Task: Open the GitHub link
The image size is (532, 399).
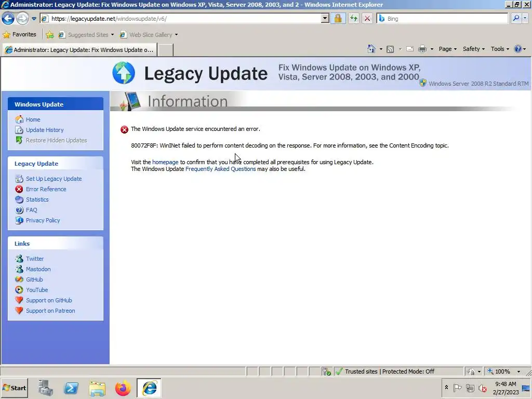Action: point(34,280)
